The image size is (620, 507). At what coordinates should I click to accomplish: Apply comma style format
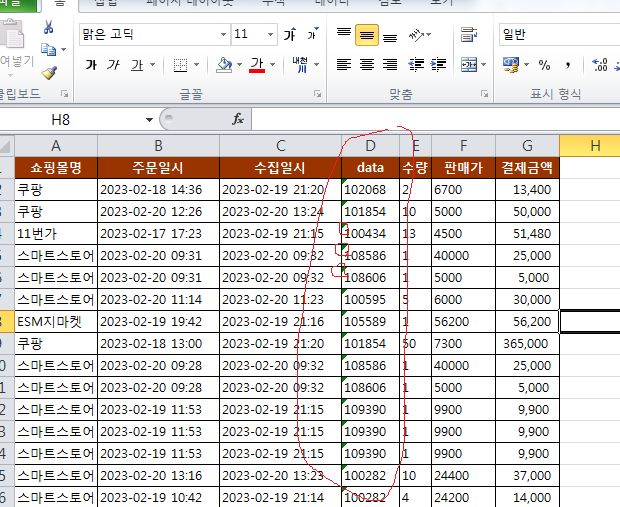(568, 65)
